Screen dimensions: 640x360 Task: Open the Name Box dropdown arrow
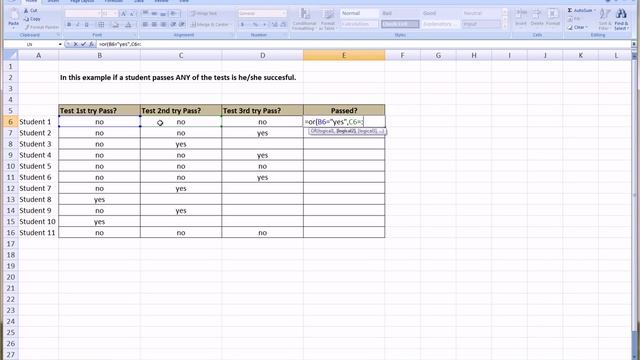pyautogui.click(x=60, y=44)
